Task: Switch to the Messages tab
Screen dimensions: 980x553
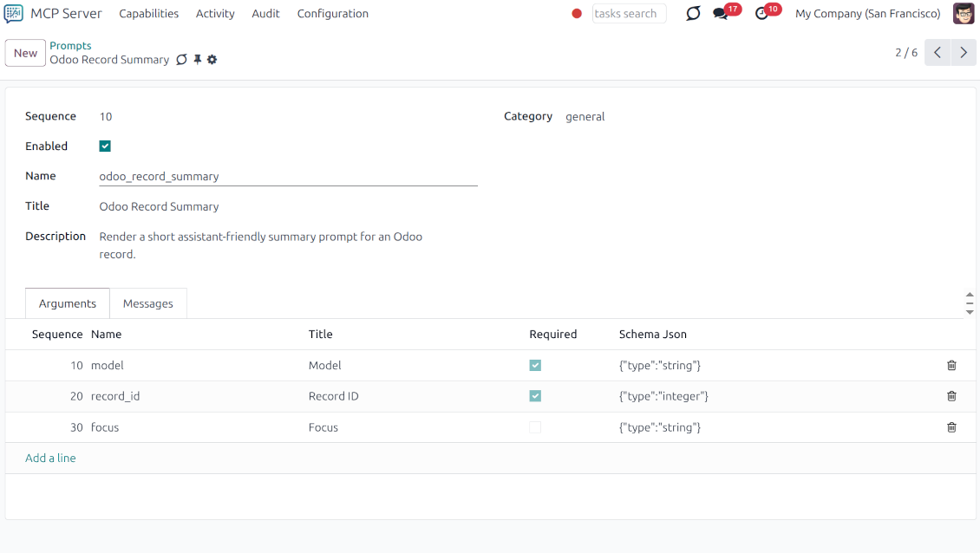Action: click(148, 303)
